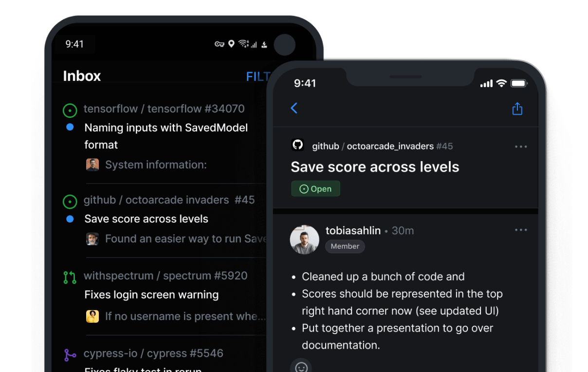Add an emoji reaction to the comment
Screen dimensions: 588x372
[301, 367]
